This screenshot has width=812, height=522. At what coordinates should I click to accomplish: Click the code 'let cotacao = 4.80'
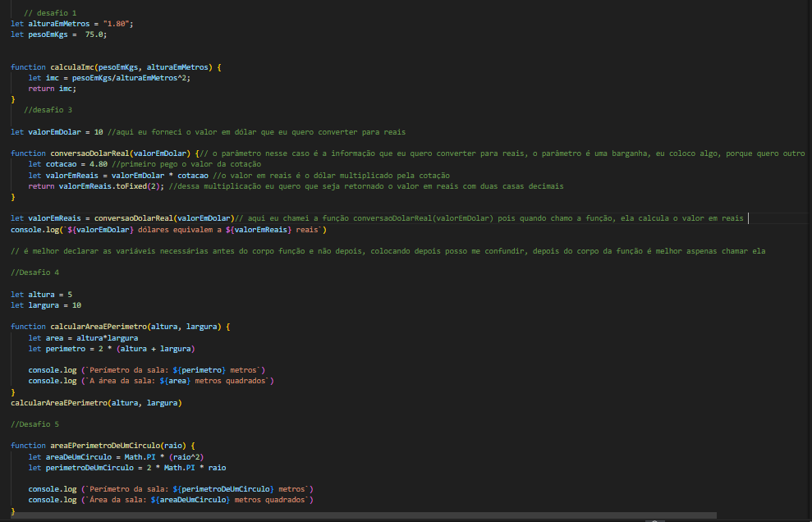pyautogui.click(x=68, y=164)
